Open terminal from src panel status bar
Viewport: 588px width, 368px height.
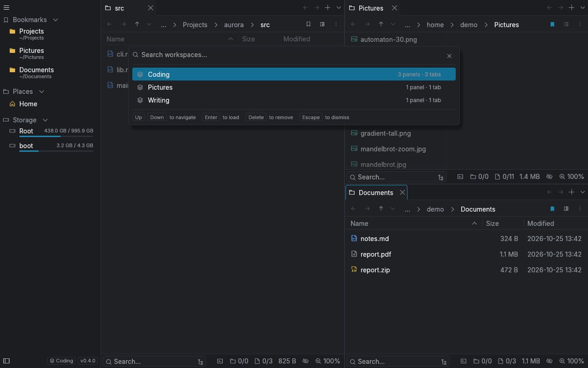(x=220, y=362)
